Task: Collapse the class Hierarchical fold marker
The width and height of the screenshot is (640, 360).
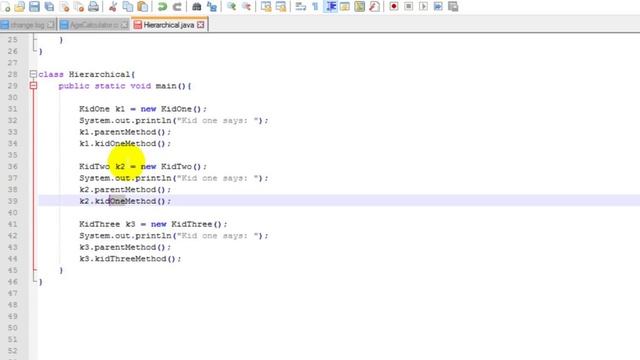Action: coord(33,74)
